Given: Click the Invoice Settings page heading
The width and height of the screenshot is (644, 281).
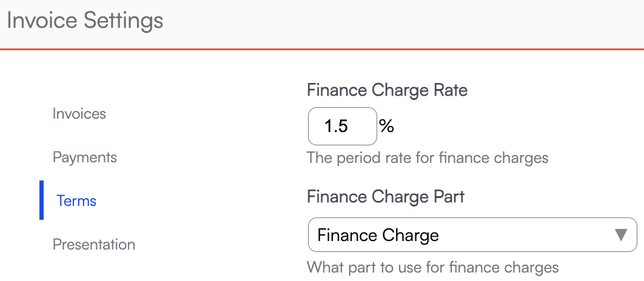Looking at the screenshot, I should pyautogui.click(x=85, y=21).
